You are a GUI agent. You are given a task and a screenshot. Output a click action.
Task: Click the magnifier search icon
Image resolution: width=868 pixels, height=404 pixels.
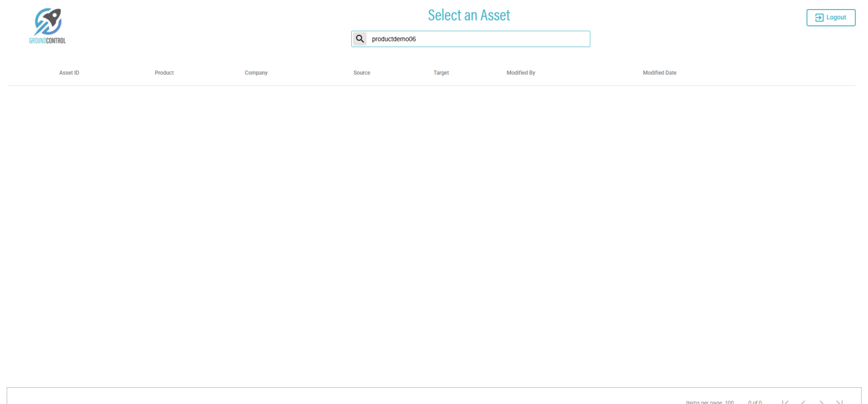(360, 39)
